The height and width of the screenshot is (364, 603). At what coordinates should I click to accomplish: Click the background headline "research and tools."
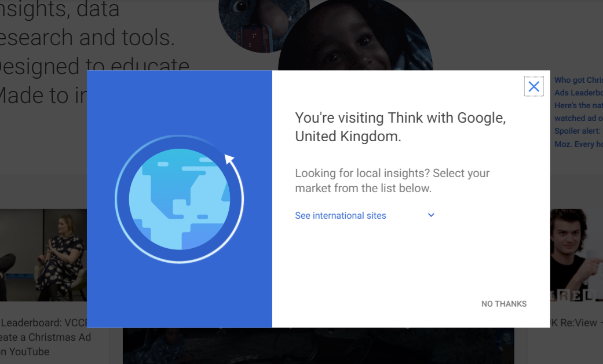pos(87,37)
